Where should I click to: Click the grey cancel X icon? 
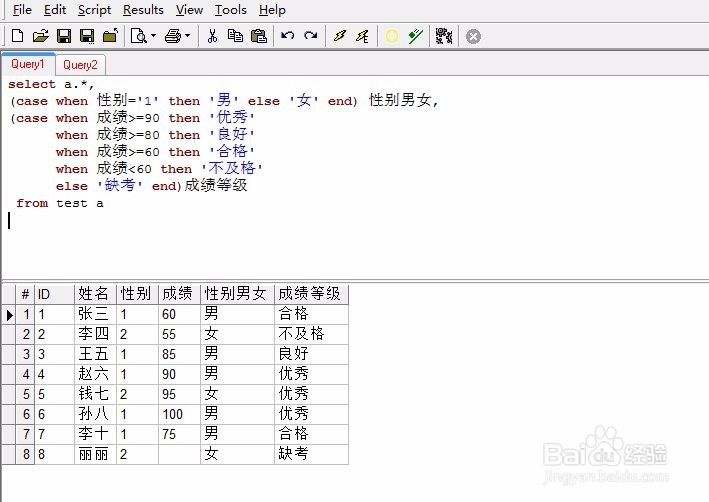(473, 36)
